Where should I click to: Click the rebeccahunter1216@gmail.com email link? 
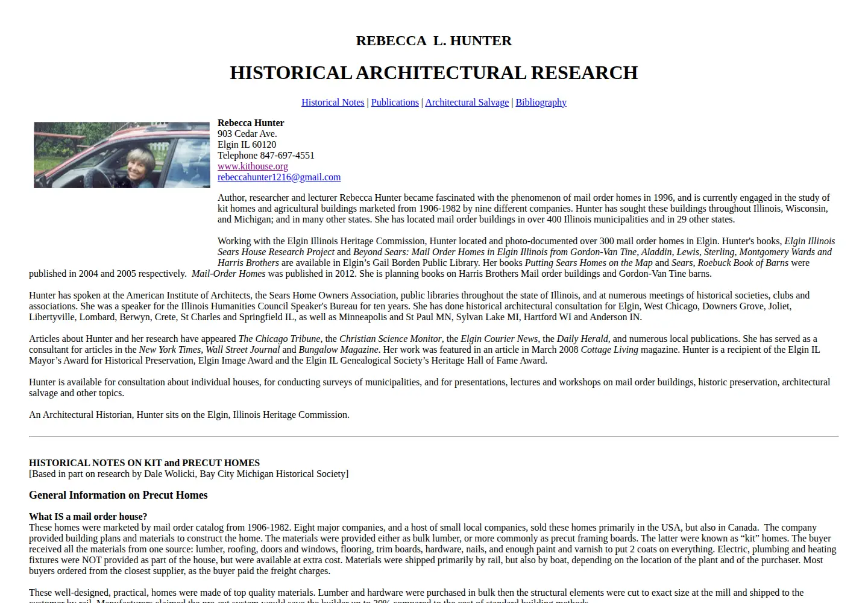click(279, 177)
